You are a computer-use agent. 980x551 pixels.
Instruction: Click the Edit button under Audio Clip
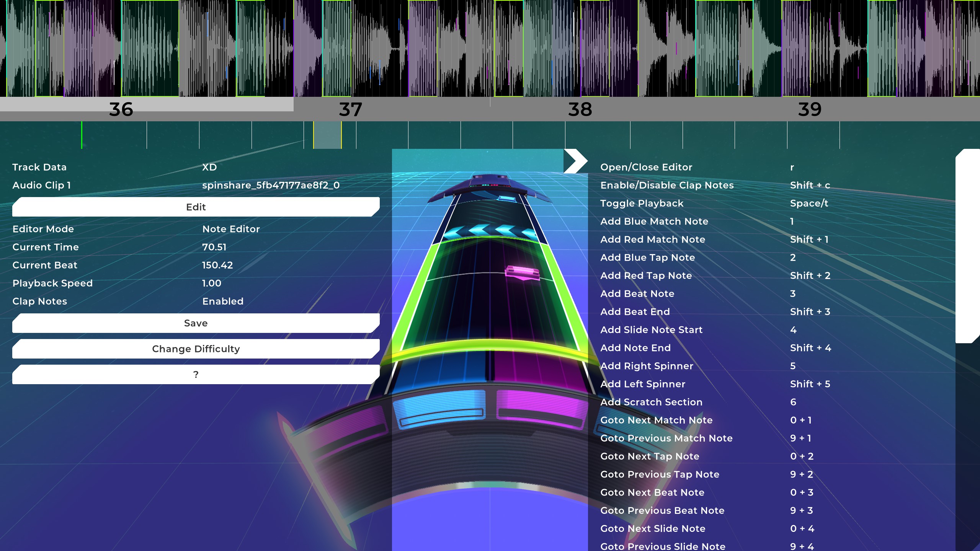pyautogui.click(x=196, y=207)
